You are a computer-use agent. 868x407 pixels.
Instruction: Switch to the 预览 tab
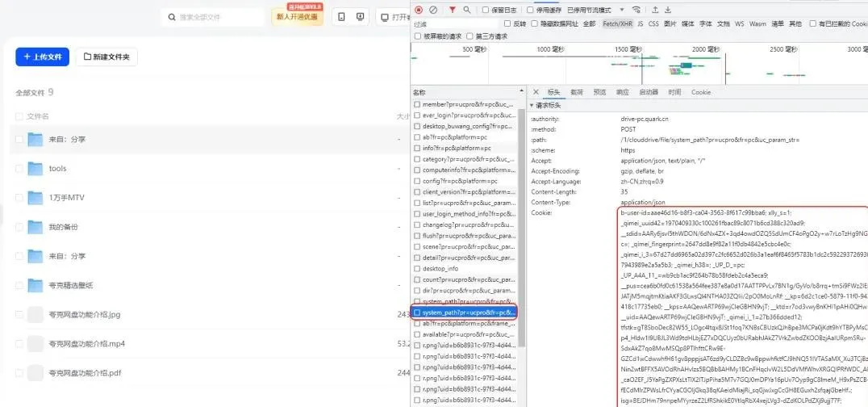point(599,92)
